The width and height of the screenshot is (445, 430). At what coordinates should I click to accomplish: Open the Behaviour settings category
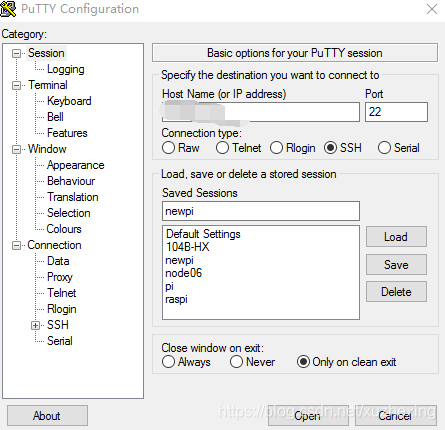point(71,181)
